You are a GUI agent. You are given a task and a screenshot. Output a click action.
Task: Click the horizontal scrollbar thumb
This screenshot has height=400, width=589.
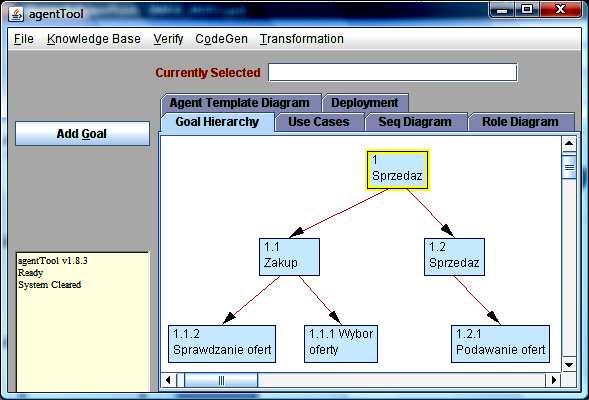(x=221, y=380)
